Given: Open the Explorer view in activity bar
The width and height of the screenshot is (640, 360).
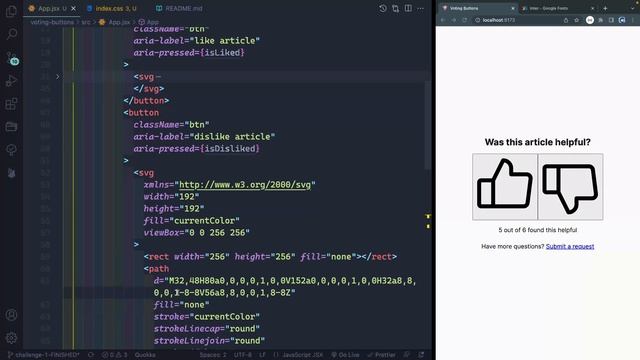Looking at the screenshot, I should [x=11, y=11].
